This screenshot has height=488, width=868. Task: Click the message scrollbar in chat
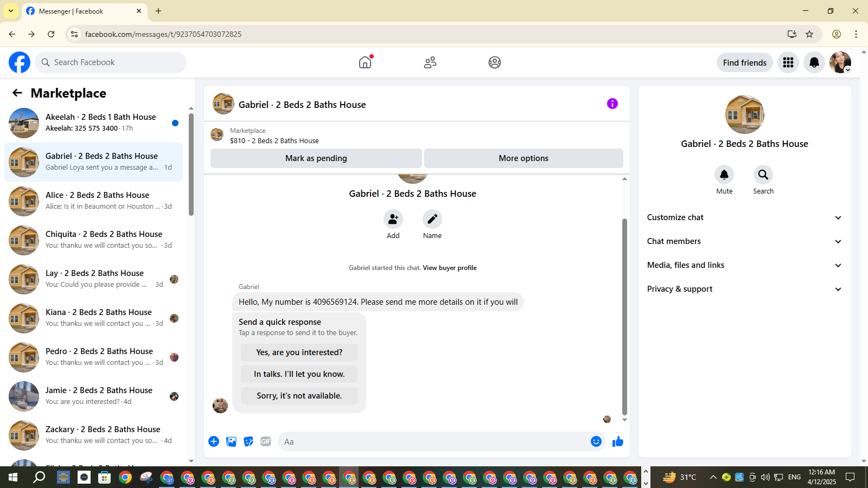(624, 317)
